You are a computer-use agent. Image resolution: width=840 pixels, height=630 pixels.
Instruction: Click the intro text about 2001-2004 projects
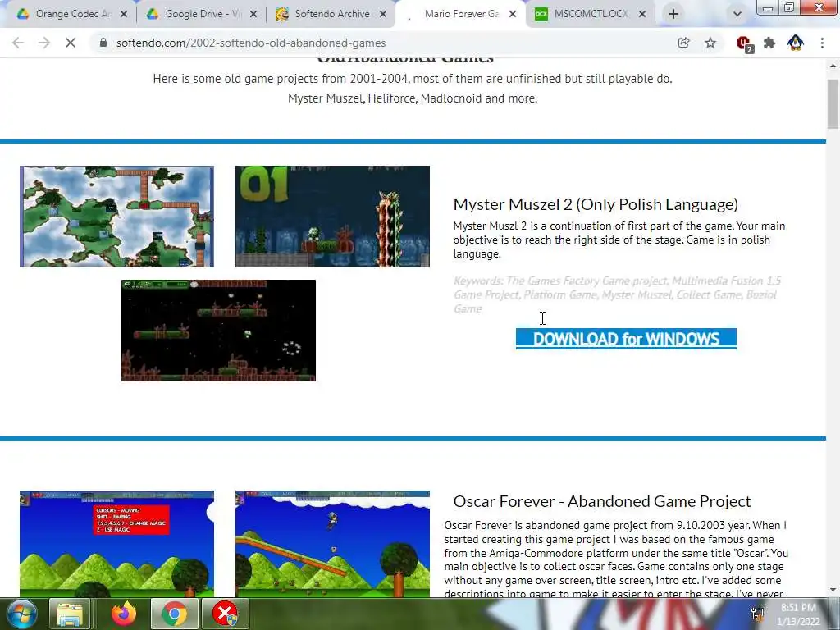(413, 89)
